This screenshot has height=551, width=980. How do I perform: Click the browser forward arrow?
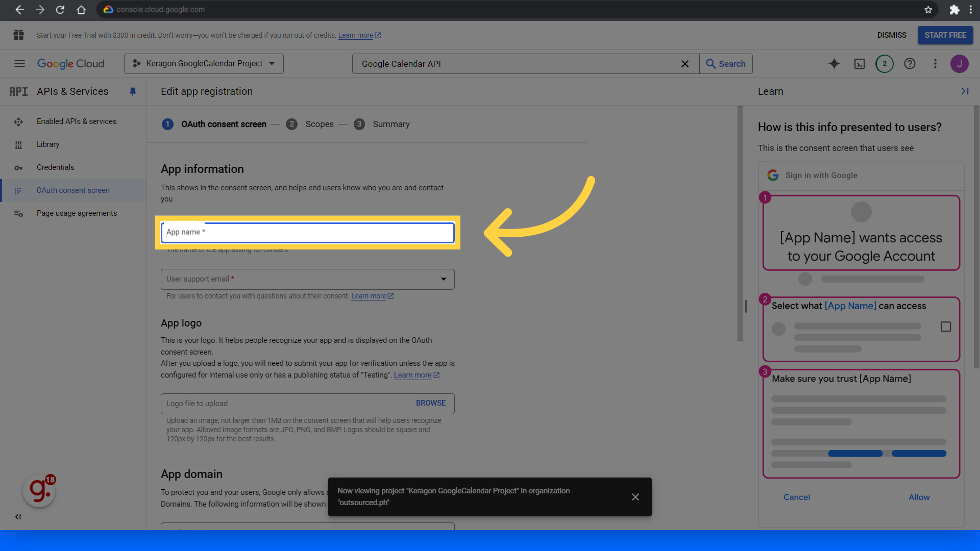pos(40,10)
